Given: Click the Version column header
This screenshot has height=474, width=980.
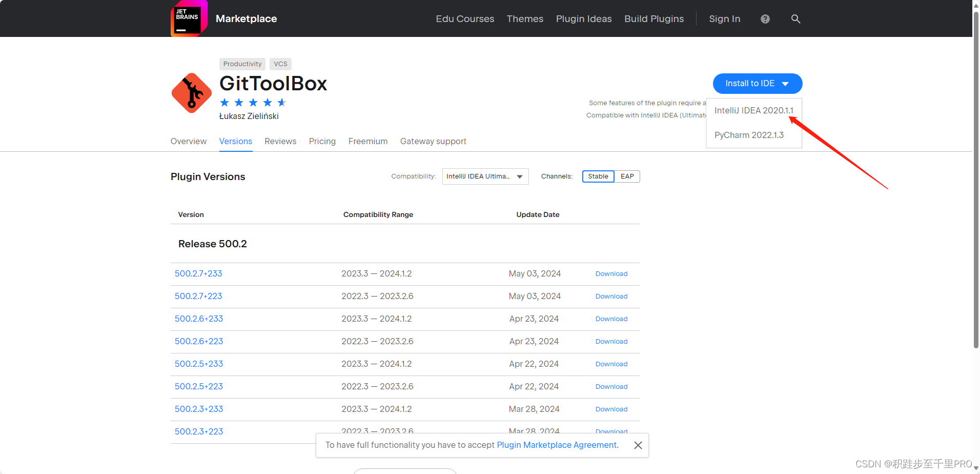Looking at the screenshot, I should pyautogui.click(x=191, y=215).
